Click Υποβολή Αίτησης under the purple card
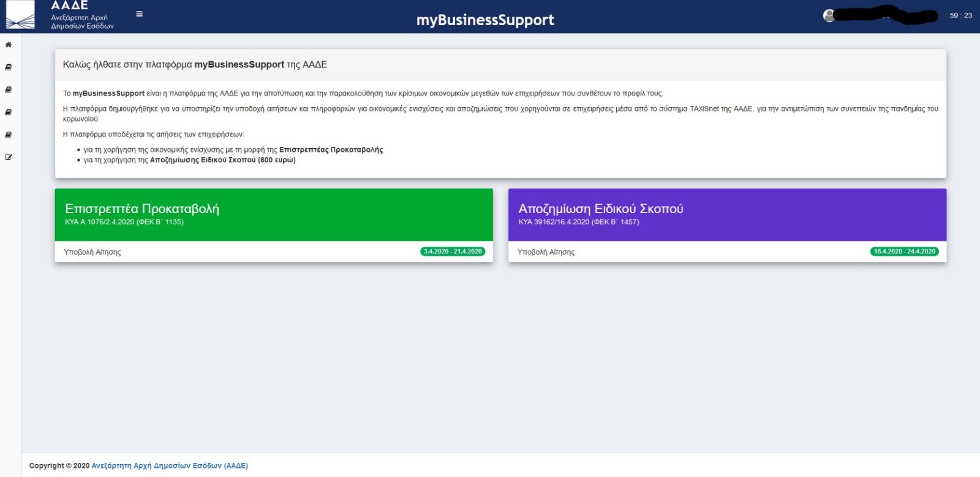The height and width of the screenshot is (477, 980). click(546, 252)
